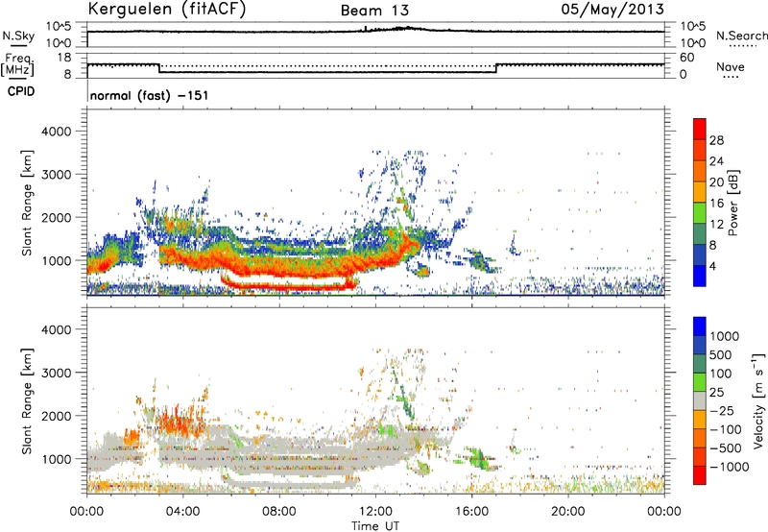
Task: Click the 'Nave' legend label
Action: coord(731,66)
